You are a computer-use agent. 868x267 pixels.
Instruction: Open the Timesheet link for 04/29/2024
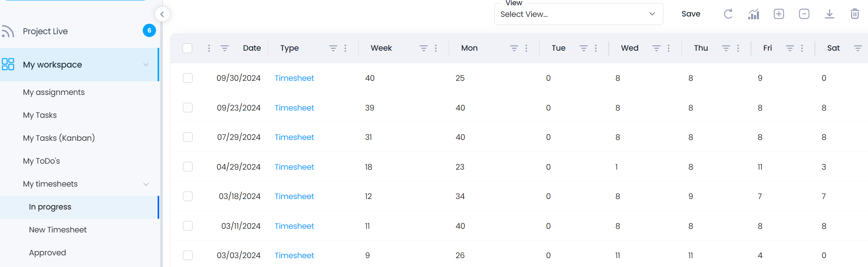click(x=294, y=167)
